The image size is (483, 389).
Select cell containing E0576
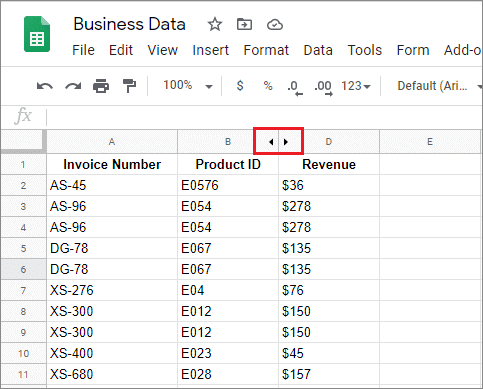coord(228,185)
